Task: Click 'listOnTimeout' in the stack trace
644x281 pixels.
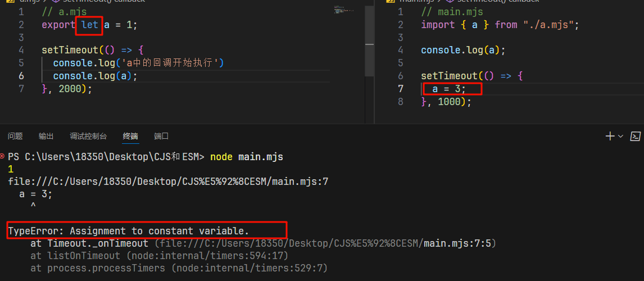Action: [x=84, y=256]
